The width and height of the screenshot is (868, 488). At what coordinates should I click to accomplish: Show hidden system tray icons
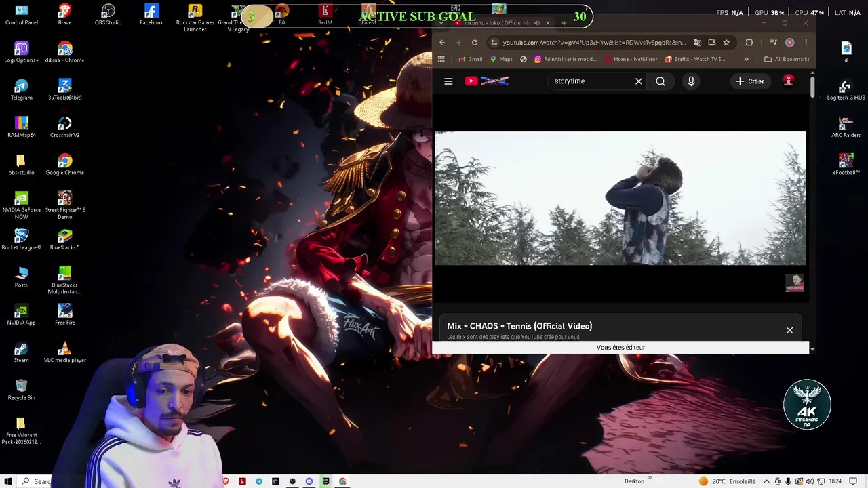point(766,481)
